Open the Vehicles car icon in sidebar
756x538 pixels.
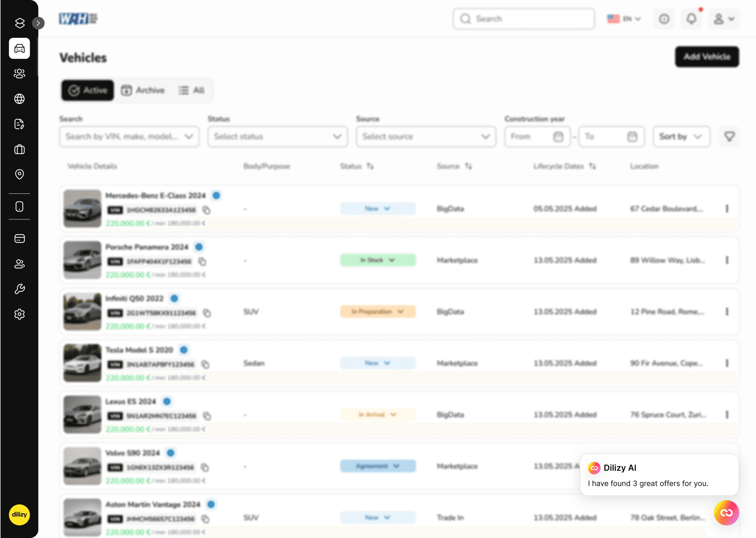coord(19,48)
